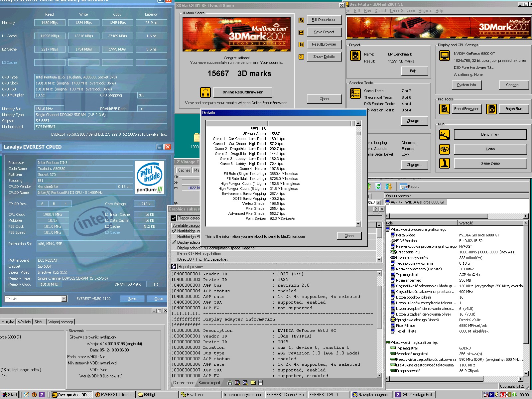The image size is (532, 399).
Task: Click Change button under Selected Tests
Action: (x=414, y=121)
